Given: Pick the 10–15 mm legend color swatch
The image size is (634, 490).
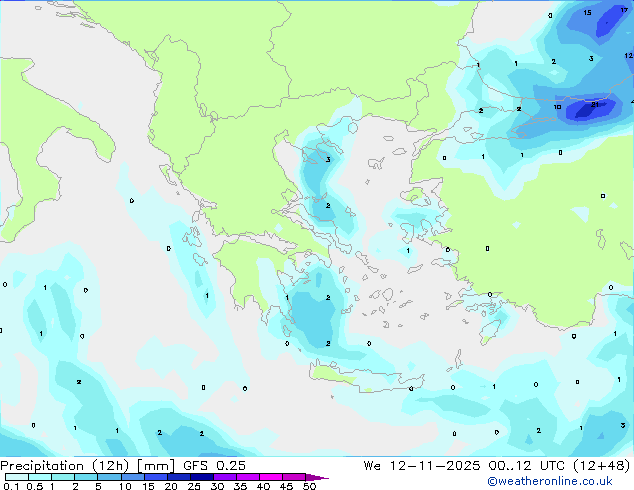Looking at the screenshot, I should (132, 477).
